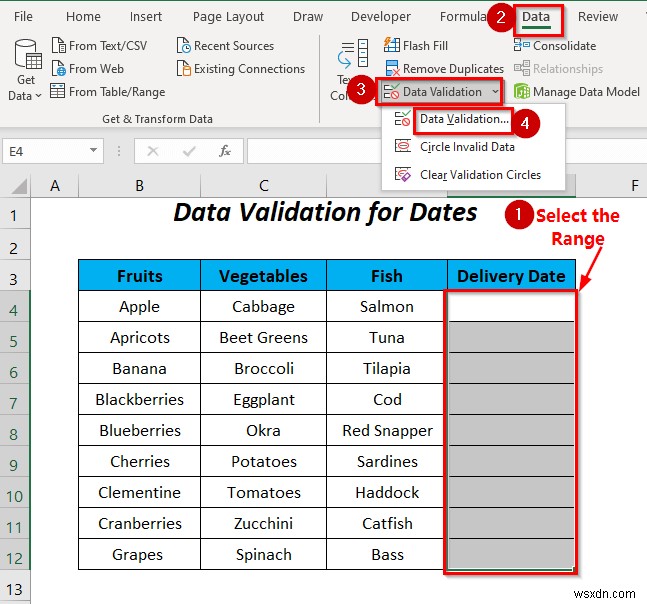The width and height of the screenshot is (647, 604).
Task: Click the Insert Function fx icon
Action: pos(225,151)
